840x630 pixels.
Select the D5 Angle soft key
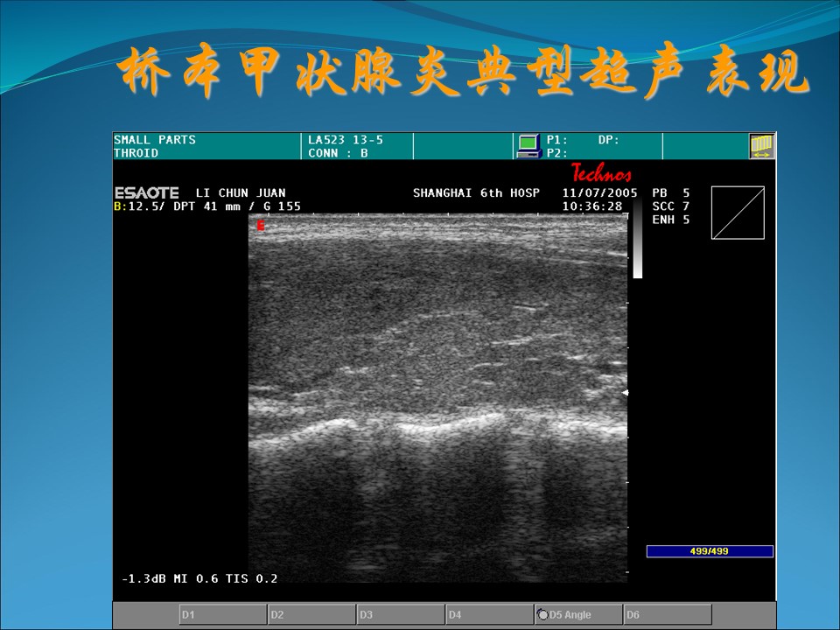click(578, 614)
